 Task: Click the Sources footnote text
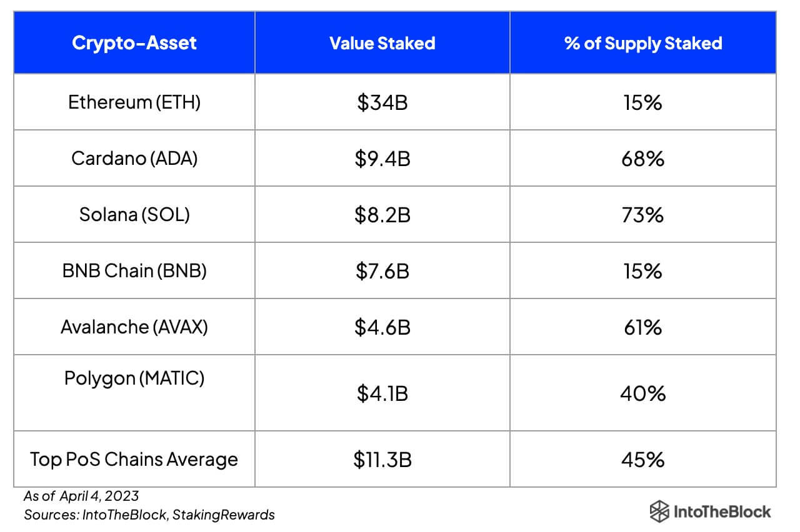click(149, 515)
